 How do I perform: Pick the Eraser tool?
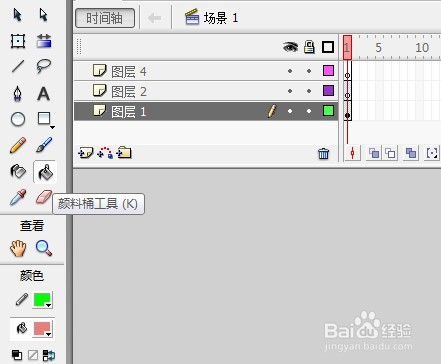(44, 197)
